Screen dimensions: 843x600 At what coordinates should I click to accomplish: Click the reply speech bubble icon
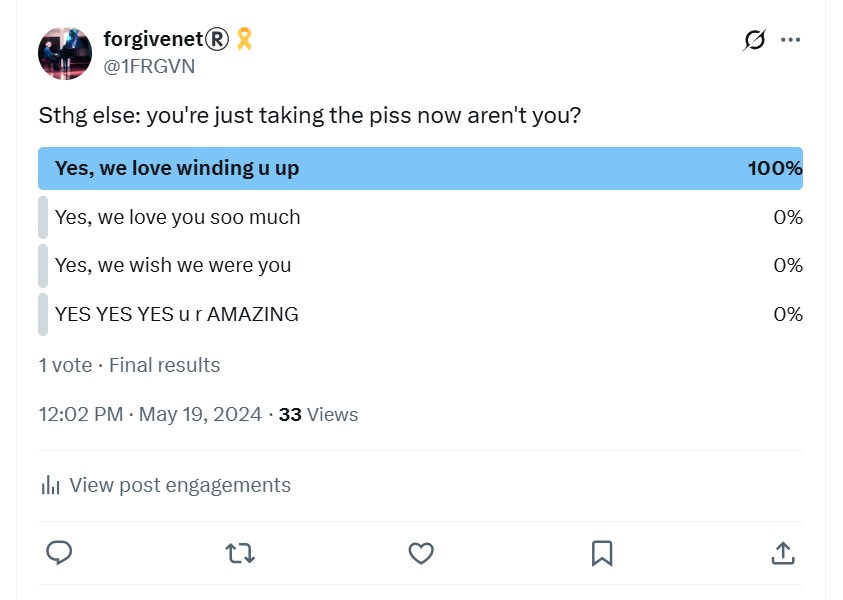tap(59, 553)
